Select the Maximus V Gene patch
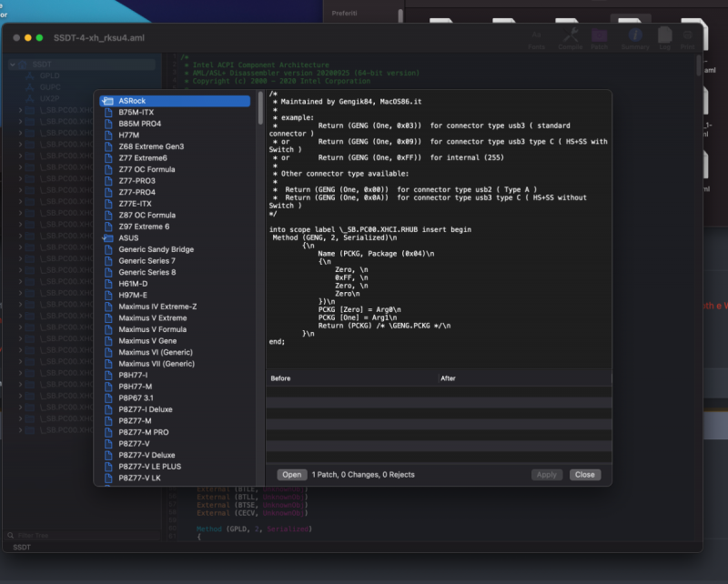This screenshot has width=728, height=584. click(x=147, y=341)
